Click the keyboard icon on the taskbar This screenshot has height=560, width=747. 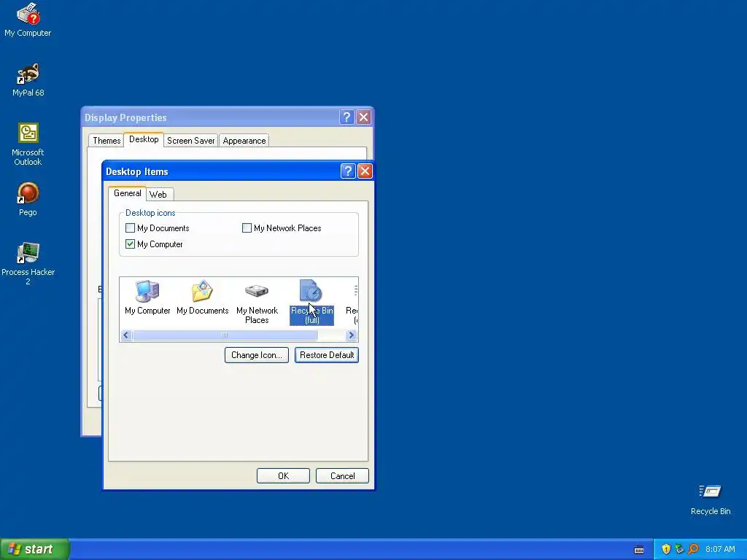click(639, 550)
